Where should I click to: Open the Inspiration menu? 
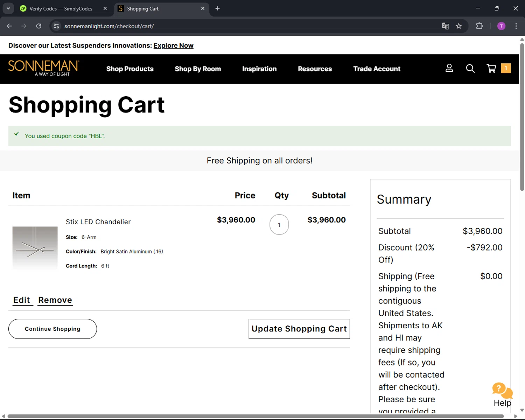(x=259, y=69)
